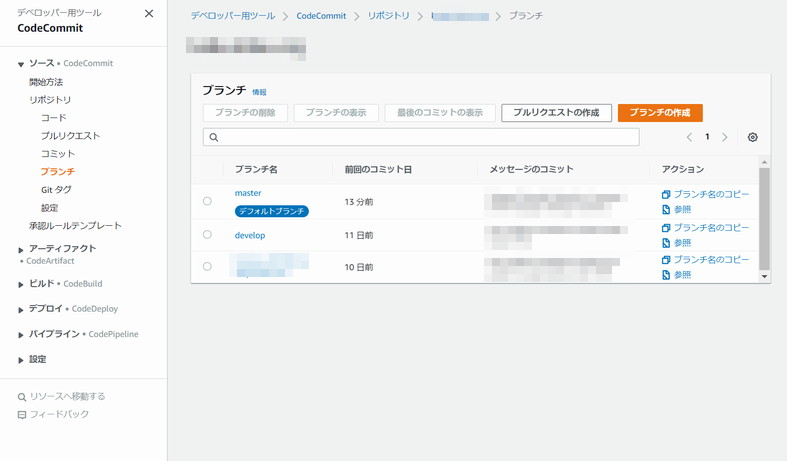787x461 pixels.
Task: Expand the 設定 section at sidebar bottom
Action: tap(21, 360)
